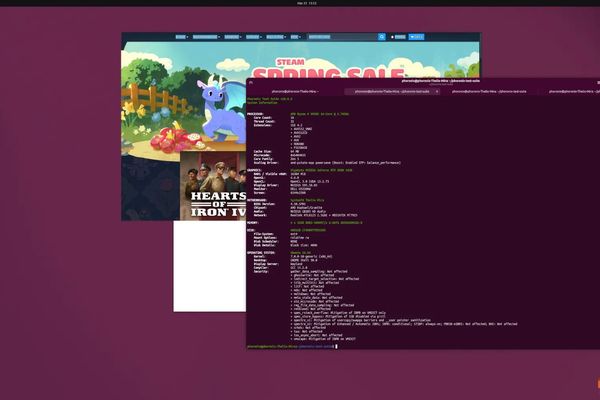Close the active terminal tab with its X
The height and width of the screenshot is (400, 600).
(x=437, y=91)
